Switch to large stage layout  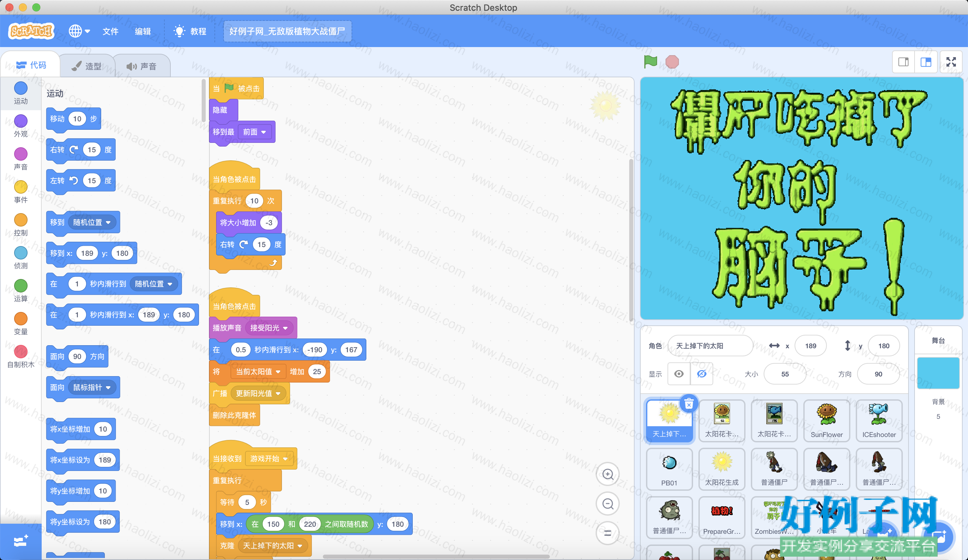pyautogui.click(x=926, y=62)
